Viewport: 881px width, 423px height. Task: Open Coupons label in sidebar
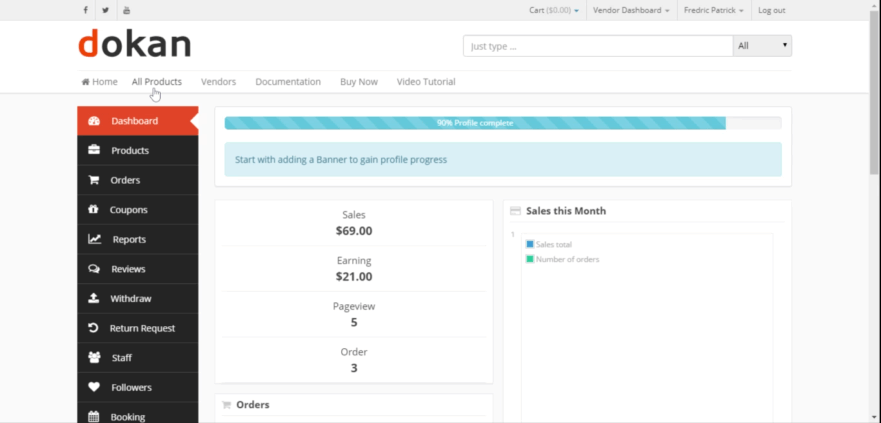click(x=129, y=210)
